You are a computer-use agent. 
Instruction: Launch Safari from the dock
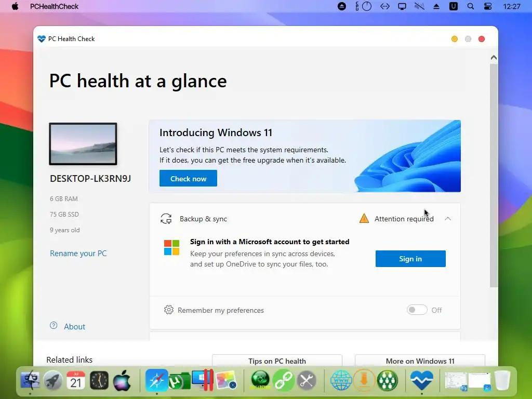pos(156,380)
